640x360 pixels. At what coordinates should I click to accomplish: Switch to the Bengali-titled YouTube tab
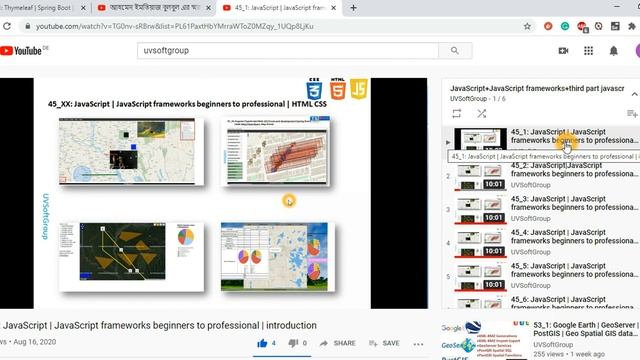155,8
